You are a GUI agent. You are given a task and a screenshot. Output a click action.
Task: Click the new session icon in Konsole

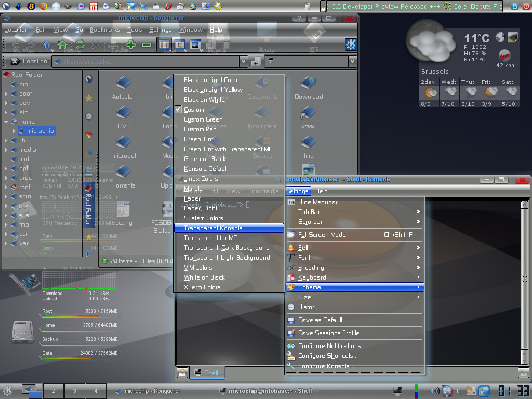tap(182, 373)
